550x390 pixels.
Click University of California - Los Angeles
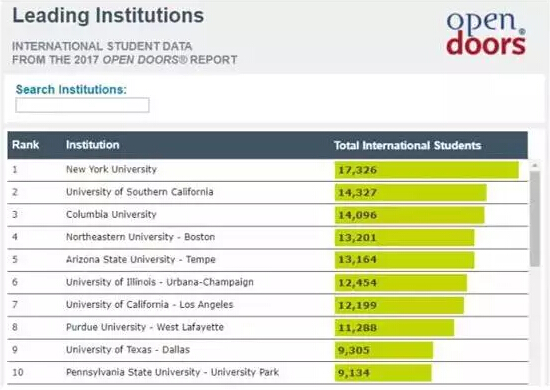[149, 304]
